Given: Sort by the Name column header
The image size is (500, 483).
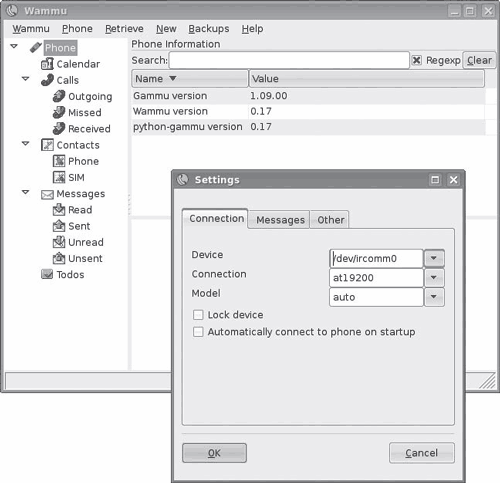Looking at the screenshot, I should pos(190,79).
